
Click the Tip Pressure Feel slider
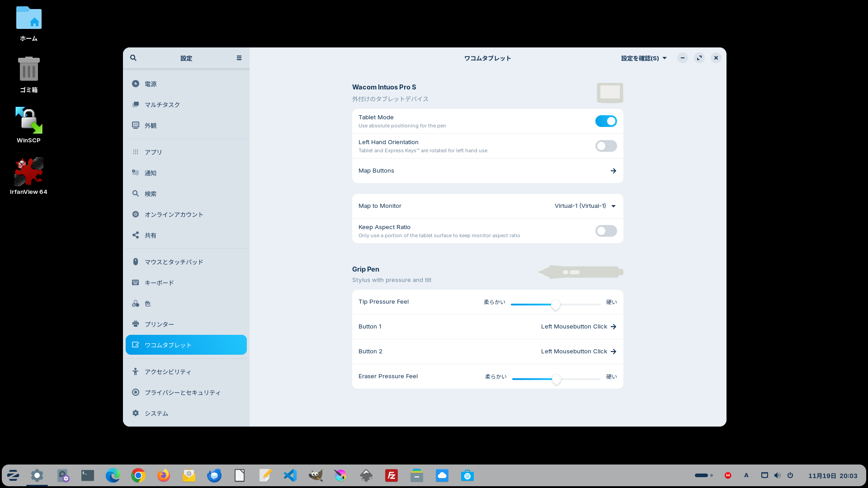556,305
